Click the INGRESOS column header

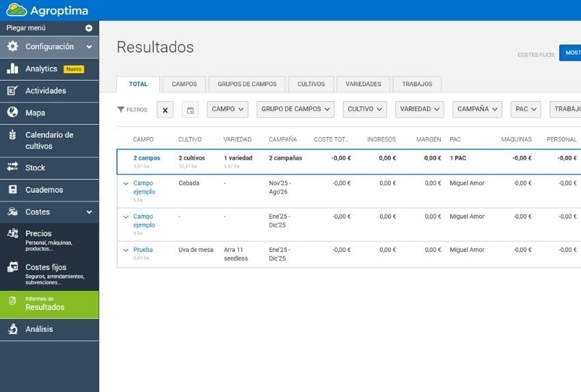(x=381, y=139)
